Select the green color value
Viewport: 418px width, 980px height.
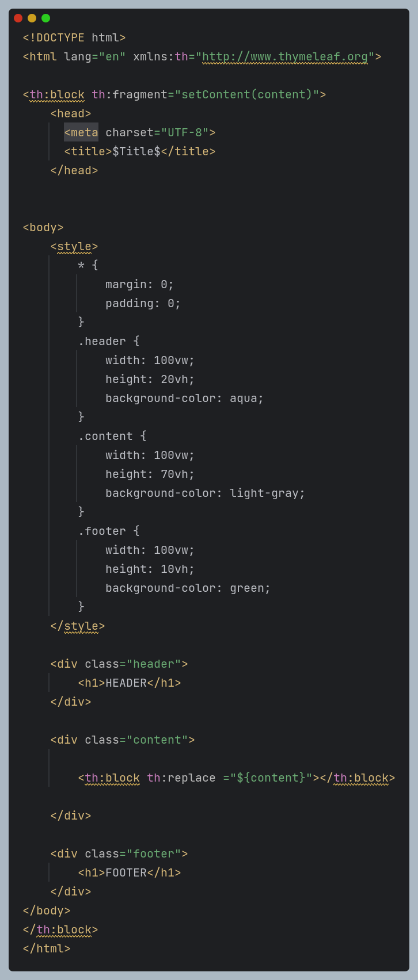point(247,588)
